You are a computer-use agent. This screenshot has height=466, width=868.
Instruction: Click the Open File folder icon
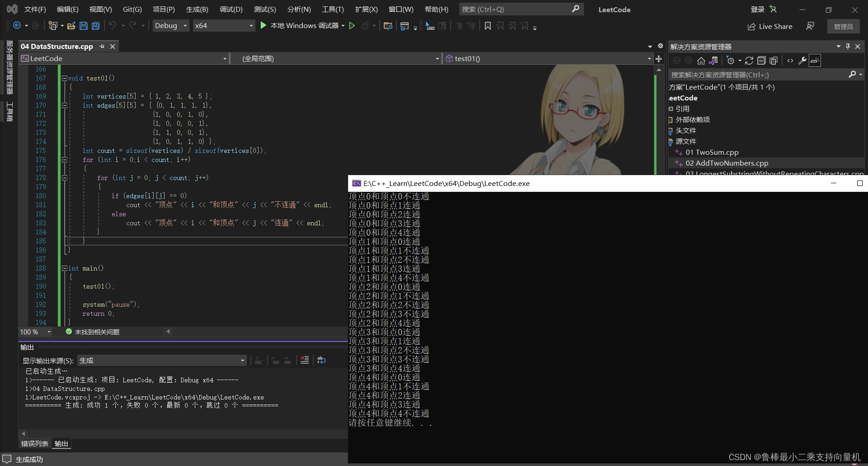71,26
